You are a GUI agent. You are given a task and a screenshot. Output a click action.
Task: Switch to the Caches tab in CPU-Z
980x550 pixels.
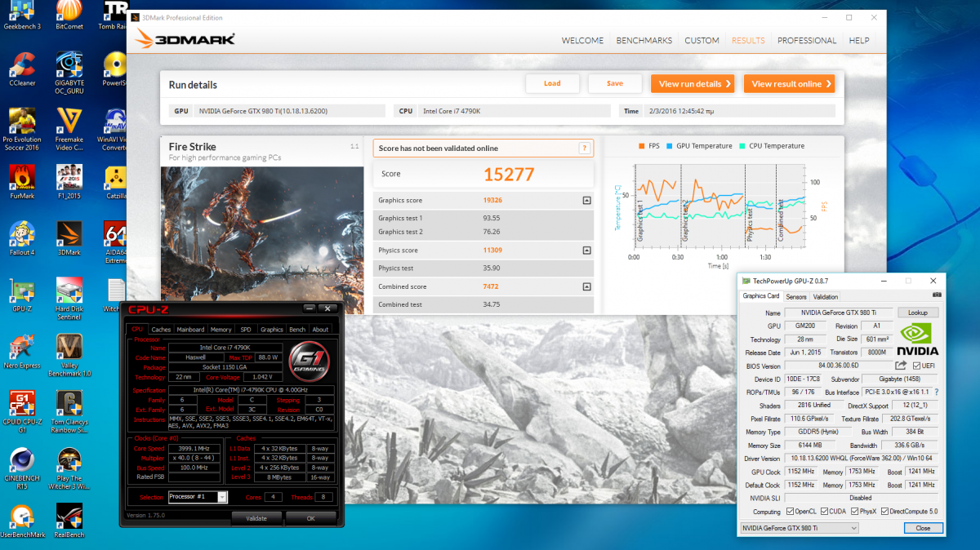click(x=161, y=330)
